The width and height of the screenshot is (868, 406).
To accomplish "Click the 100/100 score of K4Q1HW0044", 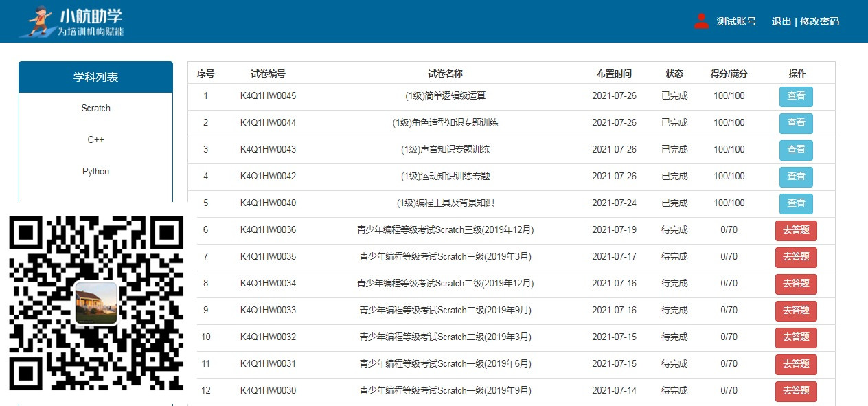I will coord(729,123).
